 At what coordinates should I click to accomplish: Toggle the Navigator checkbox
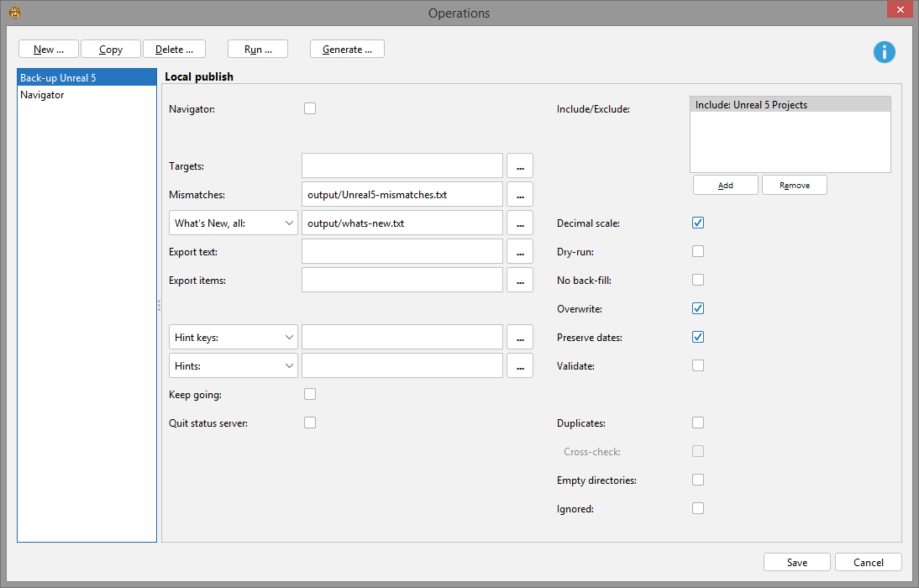310,108
